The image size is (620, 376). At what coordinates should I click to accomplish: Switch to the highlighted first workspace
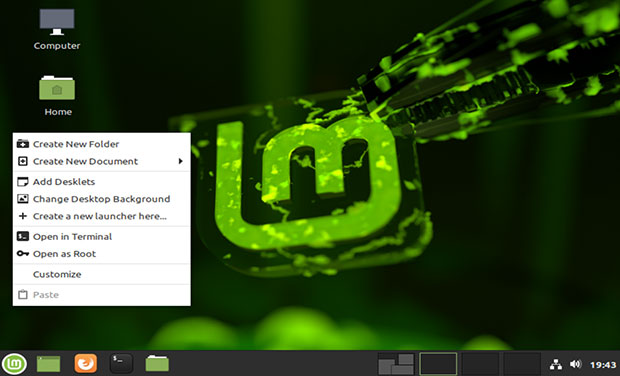pyautogui.click(x=438, y=364)
